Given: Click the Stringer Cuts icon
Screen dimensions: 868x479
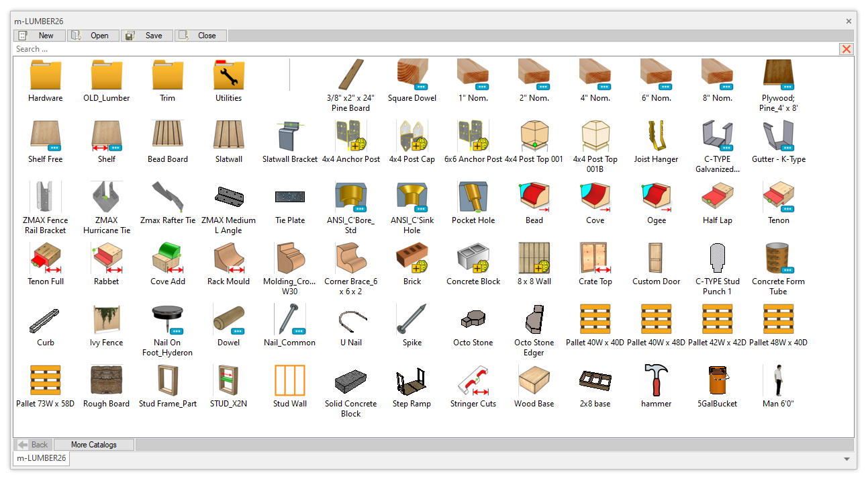Looking at the screenshot, I should 473,381.
